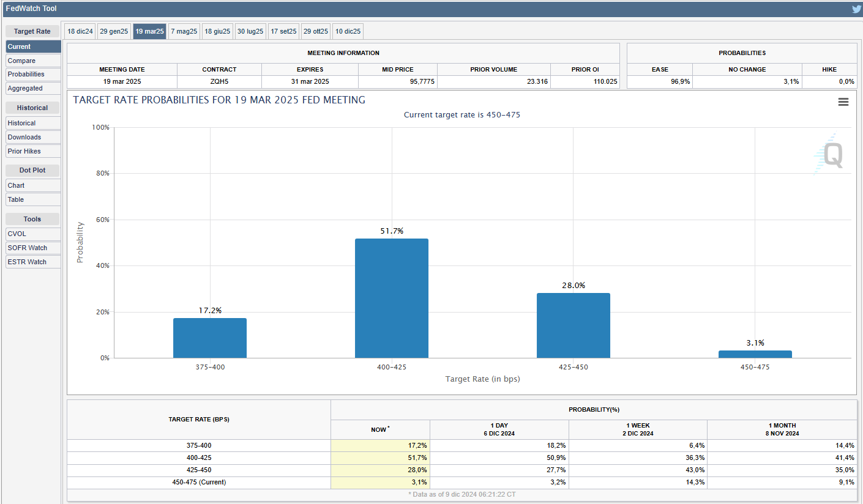The width and height of the screenshot is (863, 504).
Task: Open the 7 mag25 meeting tab
Action: click(184, 31)
